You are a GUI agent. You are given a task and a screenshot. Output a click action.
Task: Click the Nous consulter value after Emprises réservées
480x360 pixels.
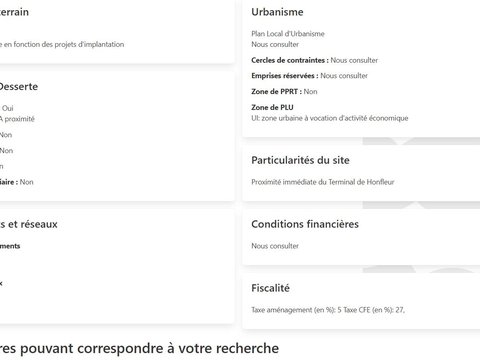pyautogui.click(x=344, y=76)
